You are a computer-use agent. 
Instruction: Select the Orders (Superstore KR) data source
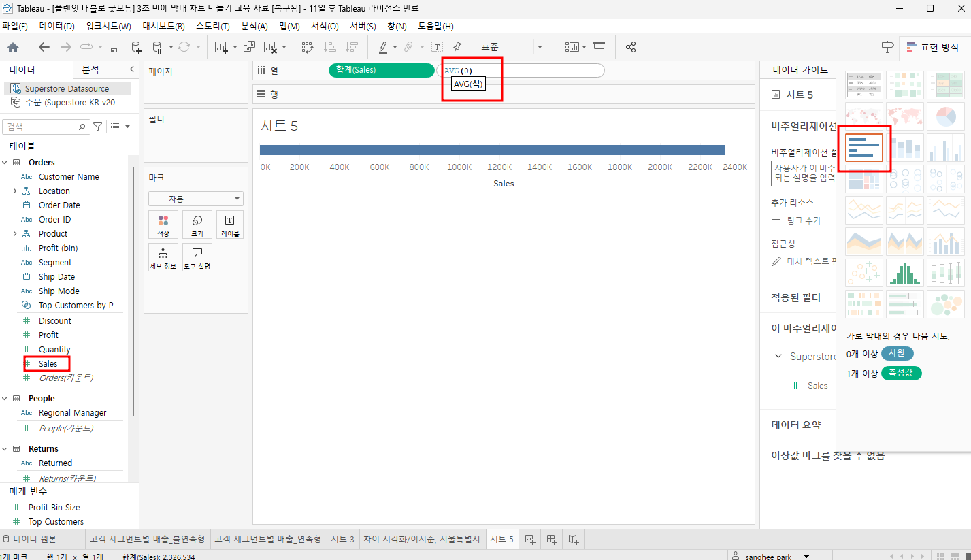(x=67, y=103)
